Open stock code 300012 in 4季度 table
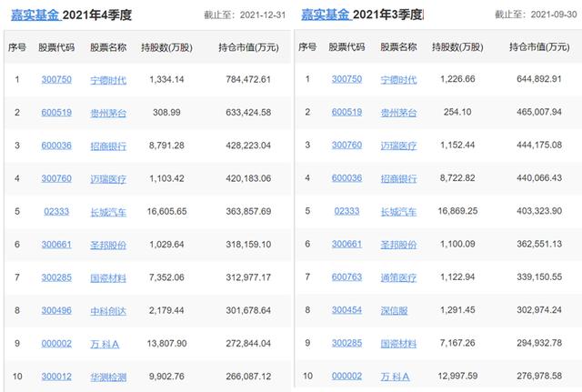Viewport: 582px width, 392px height. point(56,377)
